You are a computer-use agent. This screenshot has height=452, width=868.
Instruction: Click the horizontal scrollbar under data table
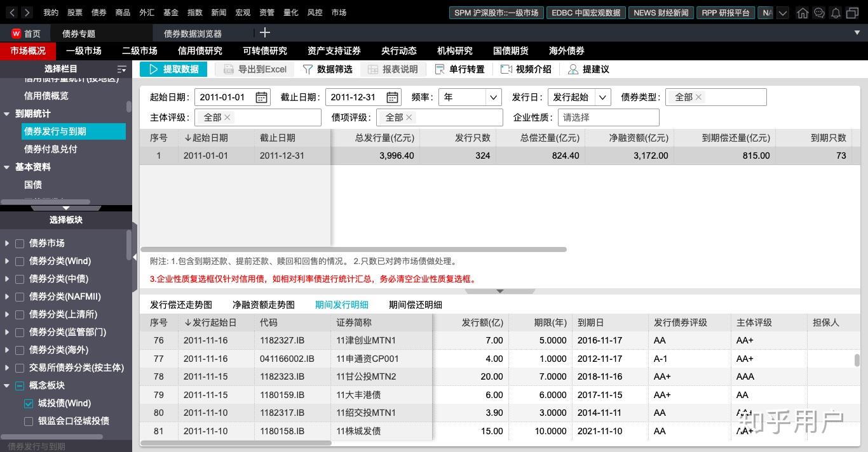353,249
